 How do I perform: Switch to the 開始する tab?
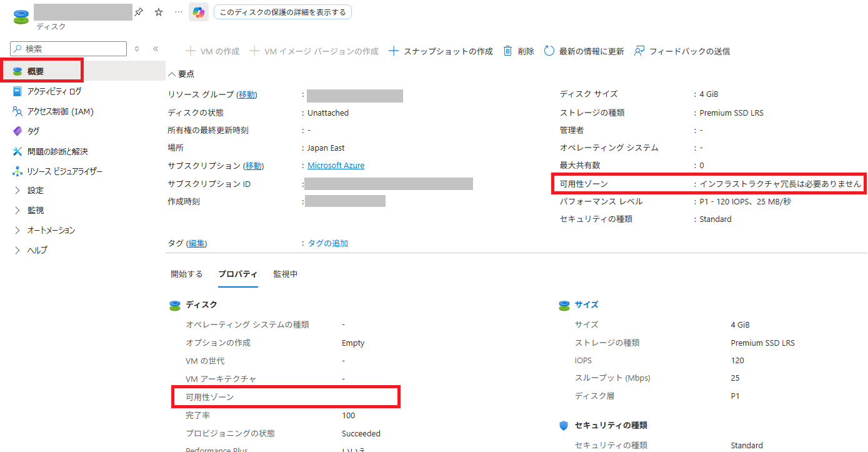tap(187, 274)
